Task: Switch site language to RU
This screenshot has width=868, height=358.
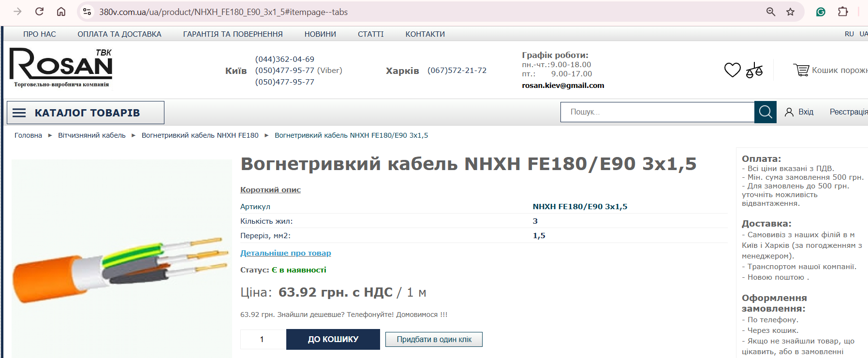Action: click(x=849, y=34)
